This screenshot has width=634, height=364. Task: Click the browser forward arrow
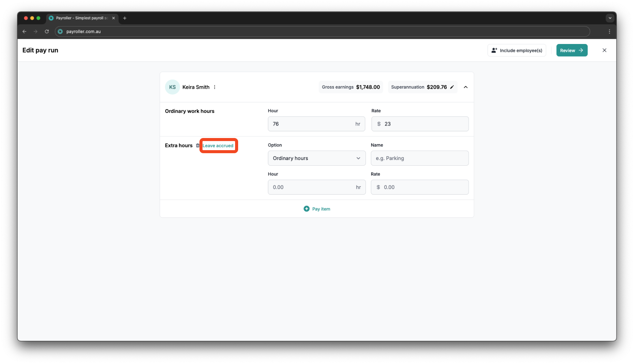[x=36, y=31]
